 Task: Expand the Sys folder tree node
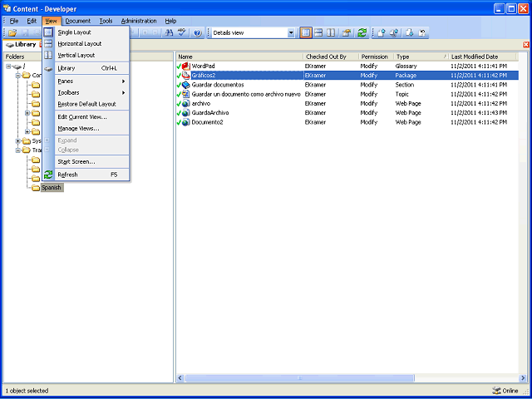coord(18,140)
